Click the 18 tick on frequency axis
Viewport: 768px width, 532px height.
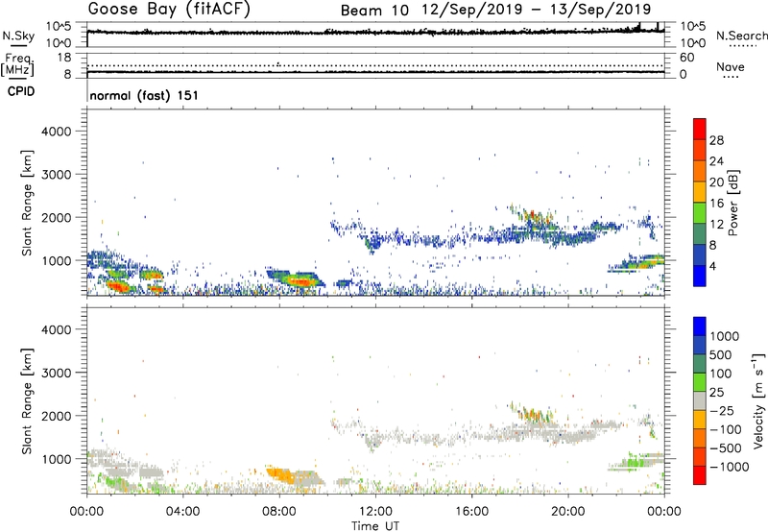pyautogui.click(x=64, y=58)
